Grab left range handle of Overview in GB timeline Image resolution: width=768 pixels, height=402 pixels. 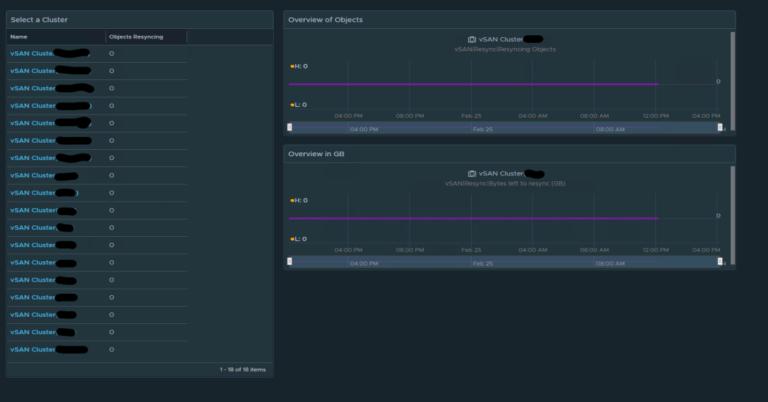pyautogui.click(x=289, y=261)
